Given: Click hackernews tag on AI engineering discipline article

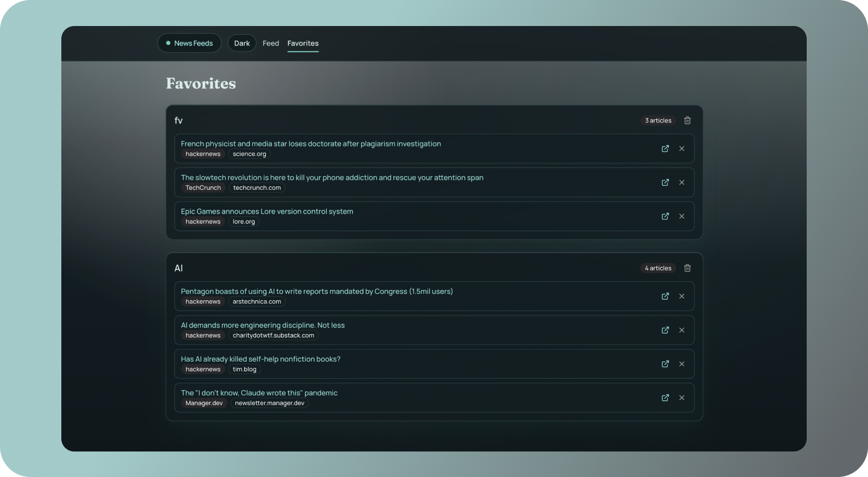Looking at the screenshot, I should pos(203,336).
